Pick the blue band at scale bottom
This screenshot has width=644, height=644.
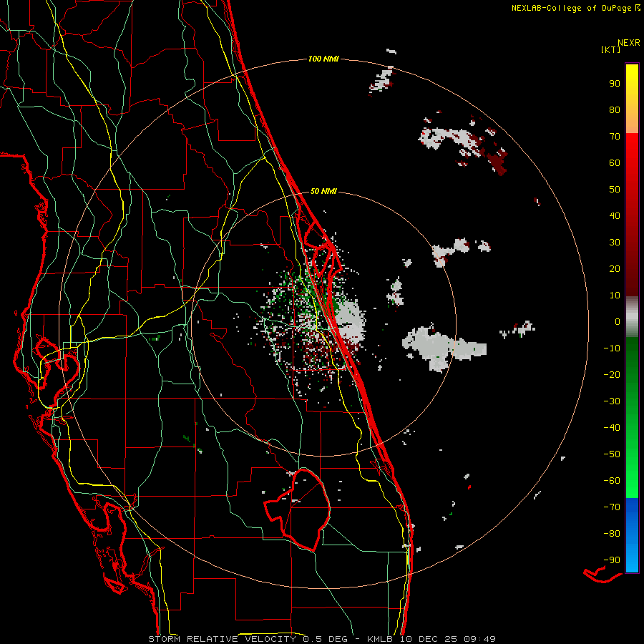coord(632,535)
